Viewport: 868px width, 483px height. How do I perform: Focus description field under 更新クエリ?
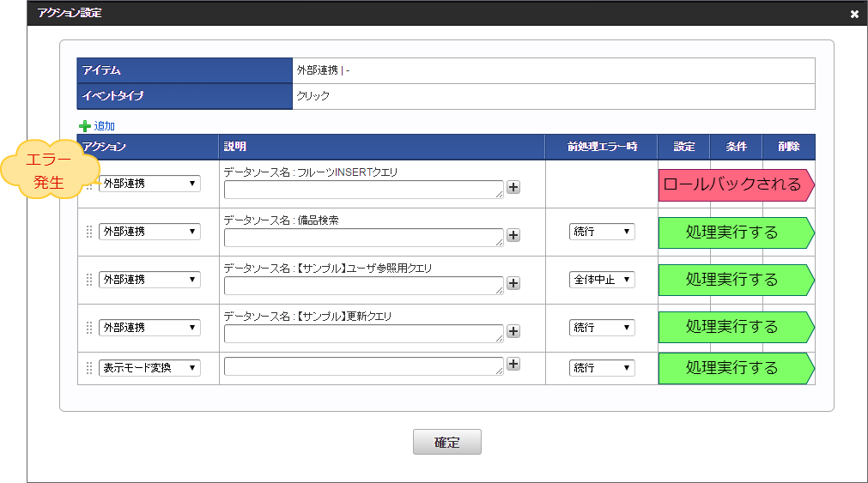click(x=364, y=334)
